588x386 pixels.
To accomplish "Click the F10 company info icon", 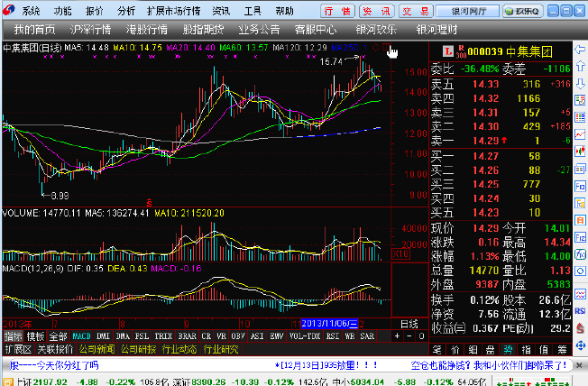I will (580, 187).
